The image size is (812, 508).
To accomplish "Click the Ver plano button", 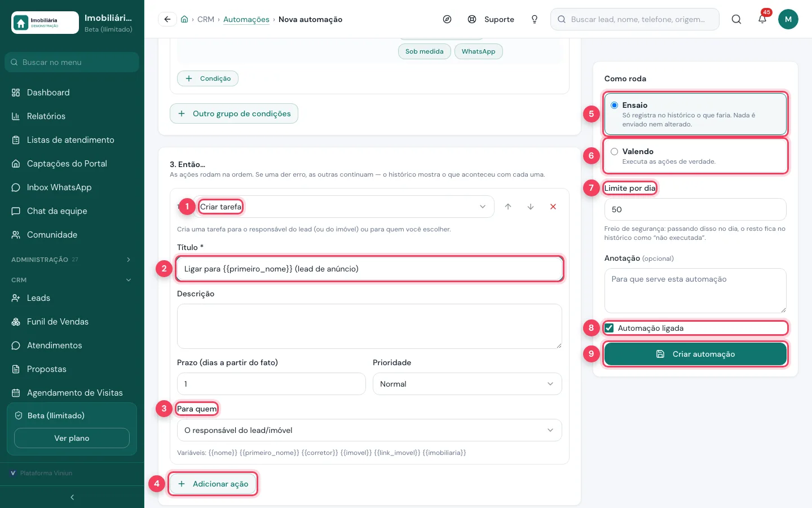I will 72,438.
